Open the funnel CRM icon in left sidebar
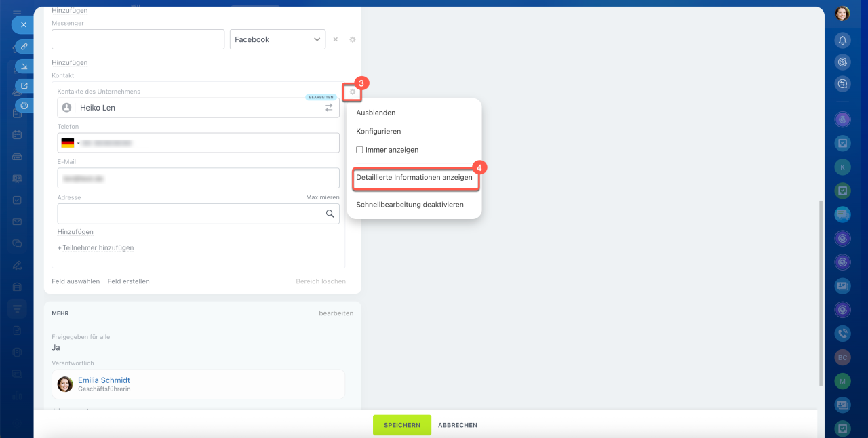The image size is (868, 438). [17, 308]
